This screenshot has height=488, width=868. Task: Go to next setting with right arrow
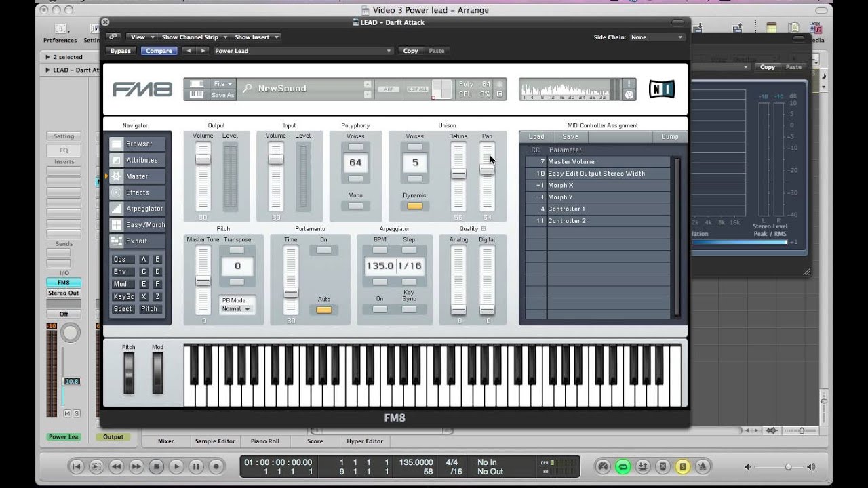point(201,51)
